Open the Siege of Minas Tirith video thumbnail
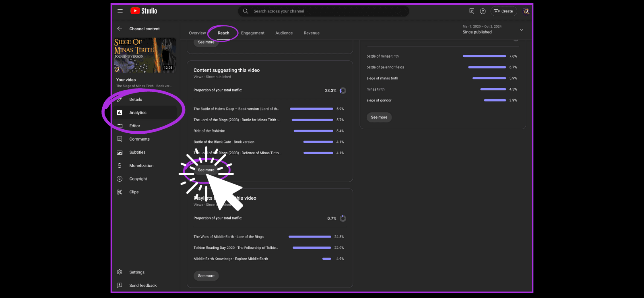 click(145, 55)
